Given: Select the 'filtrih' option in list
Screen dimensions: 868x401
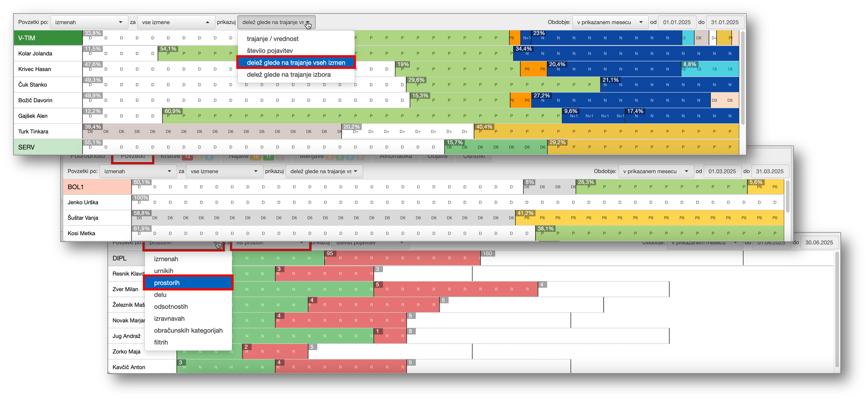Looking at the screenshot, I should click(161, 342).
